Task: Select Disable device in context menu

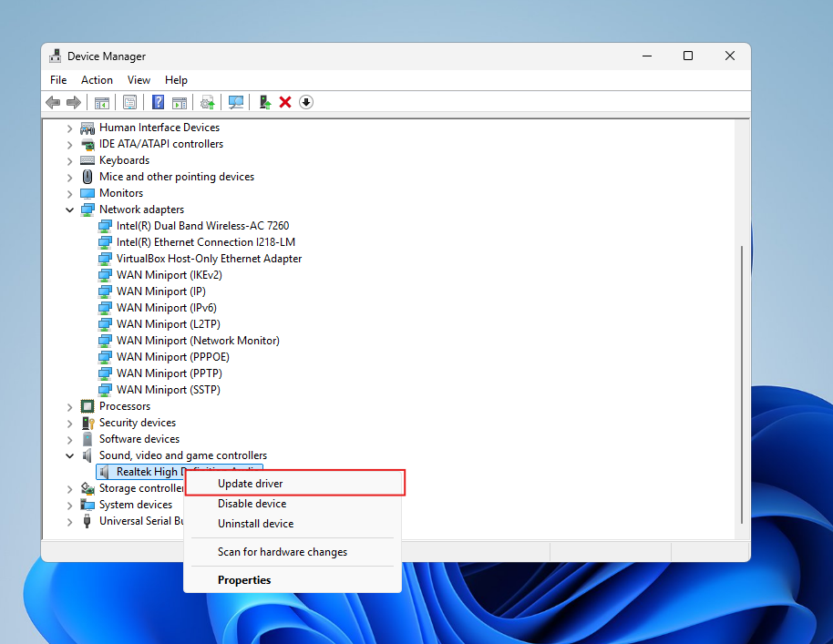Action: (252, 504)
